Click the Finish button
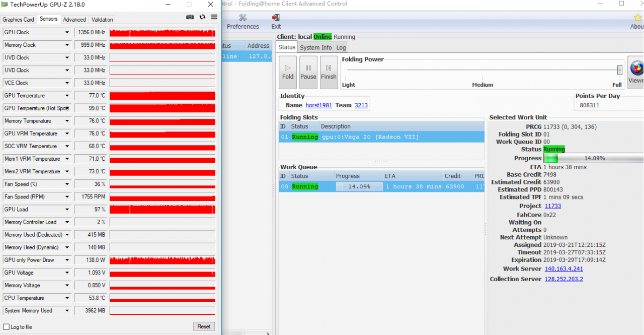644x335 pixels. point(329,72)
